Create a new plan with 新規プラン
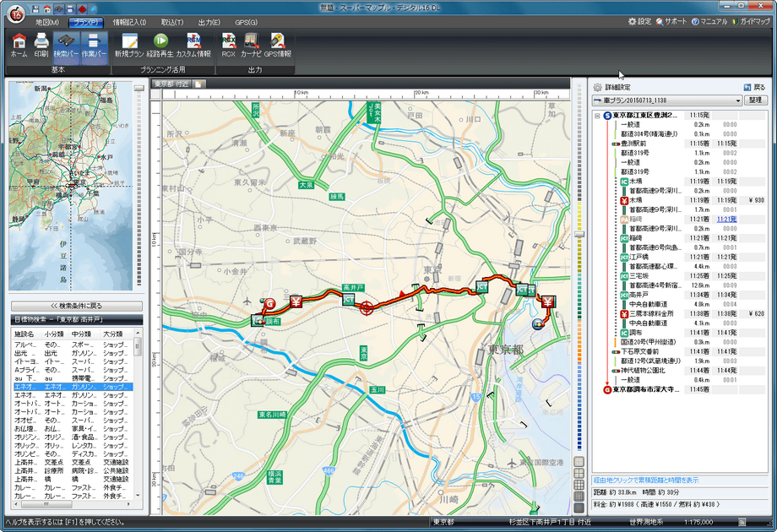777x532 pixels. click(129, 46)
